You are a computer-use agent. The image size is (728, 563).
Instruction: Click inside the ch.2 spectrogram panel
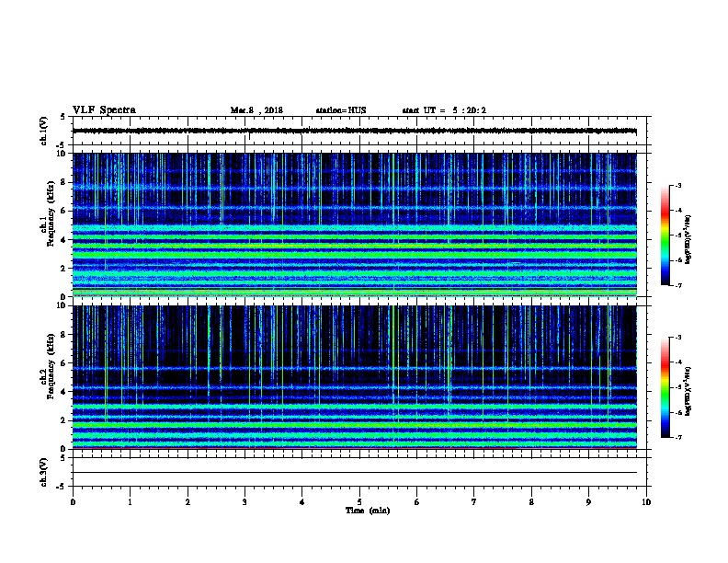[355, 377]
